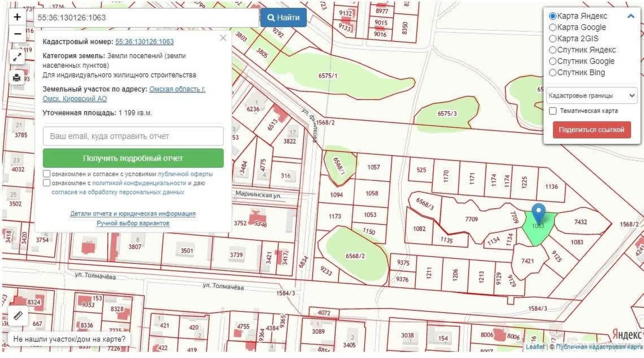Check the публичной оферты agreement box
Image resolution: width=644 pixels, height=358 pixels.
point(47,174)
